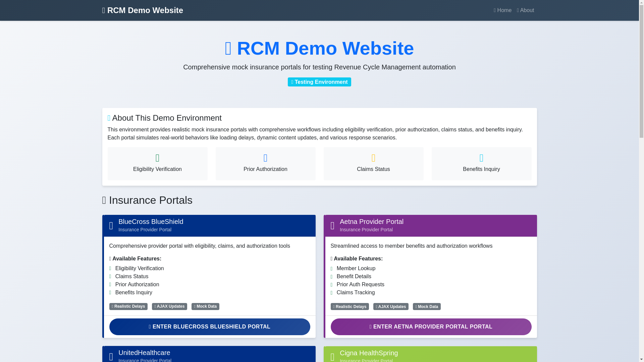The width and height of the screenshot is (644, 362).
Task: Click the Eligibility Verification card icon
Action: click(157, 158)
